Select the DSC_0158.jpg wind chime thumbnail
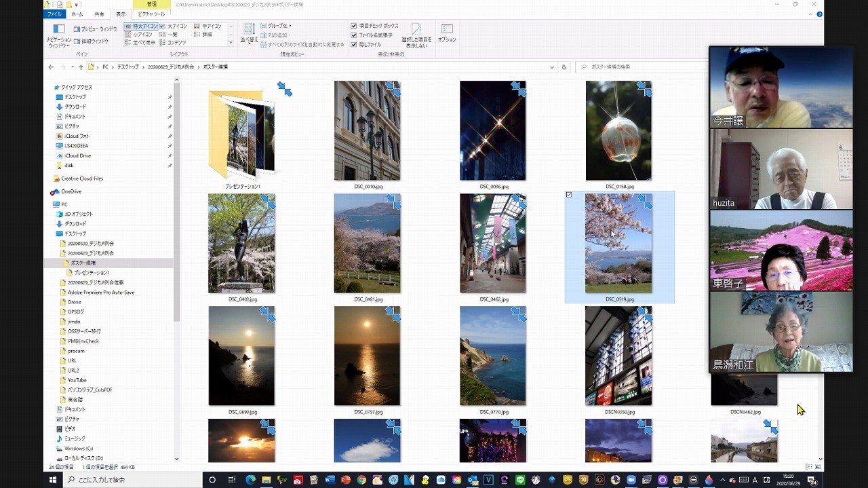Image resolution: width=868 pixels, height=488 pixels. [618, 131]
